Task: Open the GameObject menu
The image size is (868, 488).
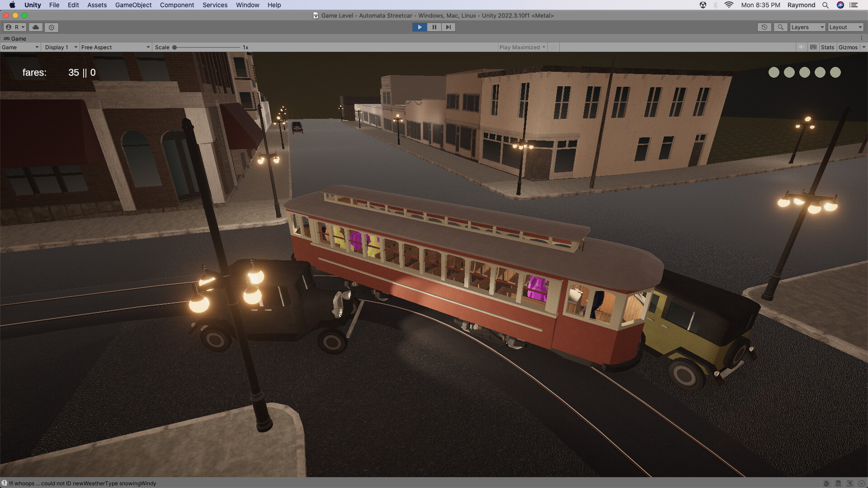Action: click(x=133, y=5)
